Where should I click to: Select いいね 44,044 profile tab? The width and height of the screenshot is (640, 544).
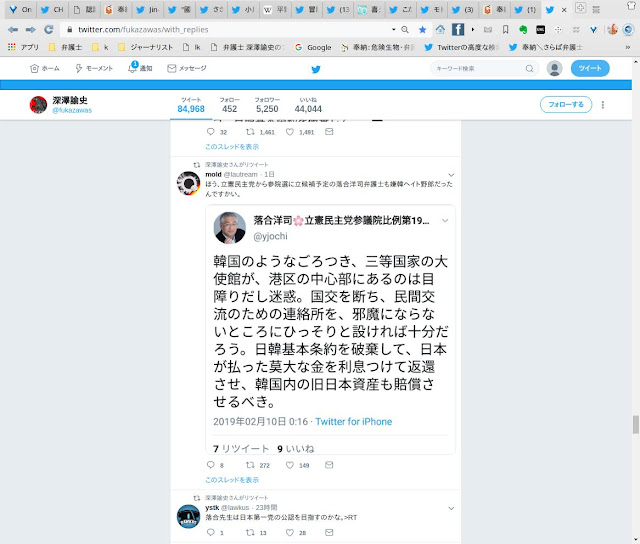308,105
